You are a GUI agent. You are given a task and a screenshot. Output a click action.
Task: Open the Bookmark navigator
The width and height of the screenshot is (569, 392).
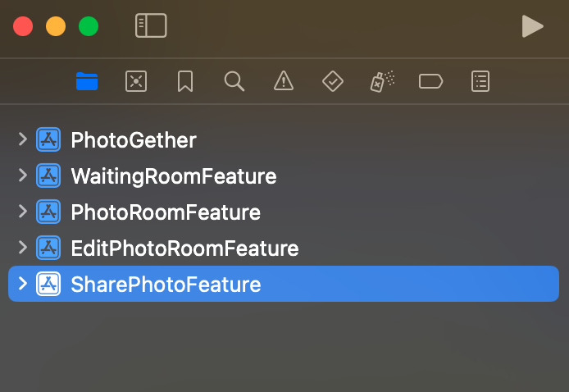[184, 80]
